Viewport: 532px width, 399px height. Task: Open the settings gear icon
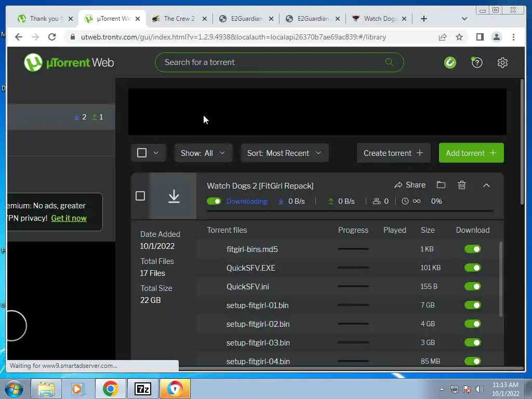[x=502, y=62]
